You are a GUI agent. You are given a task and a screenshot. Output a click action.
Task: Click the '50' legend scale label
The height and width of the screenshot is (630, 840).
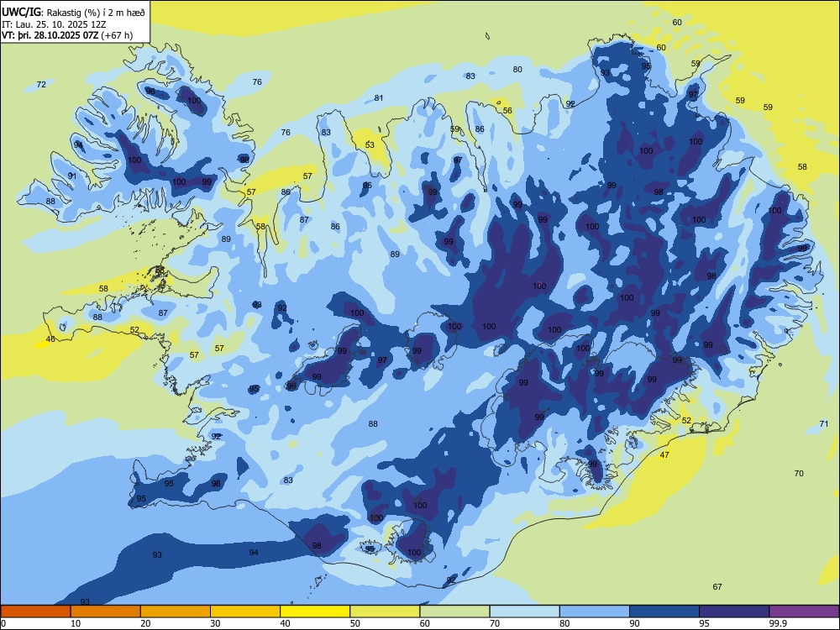click(x=355, y=623)
